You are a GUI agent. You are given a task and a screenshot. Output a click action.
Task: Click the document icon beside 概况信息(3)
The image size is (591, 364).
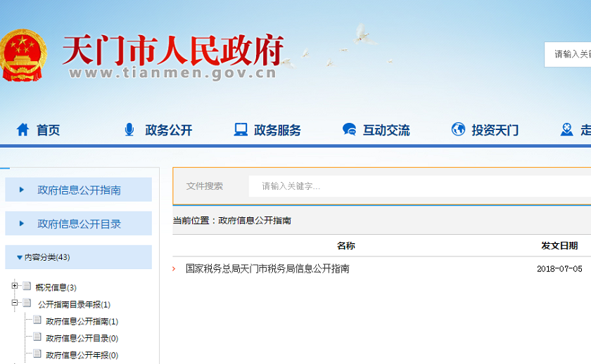pos(27,287)
